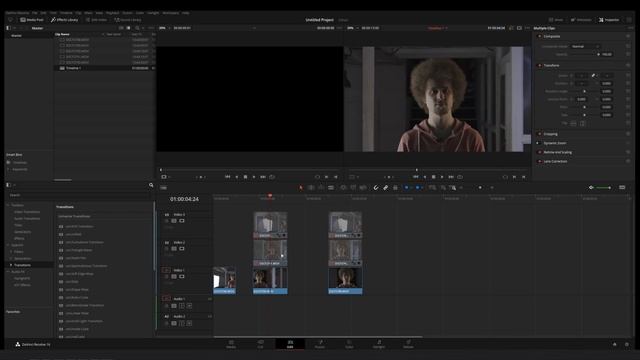Click the dual viewer mode icon

pos(519,28)
